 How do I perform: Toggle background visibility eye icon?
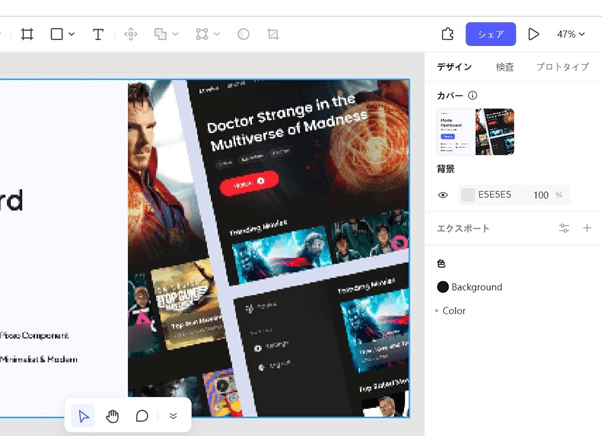(x=443, y=195)
